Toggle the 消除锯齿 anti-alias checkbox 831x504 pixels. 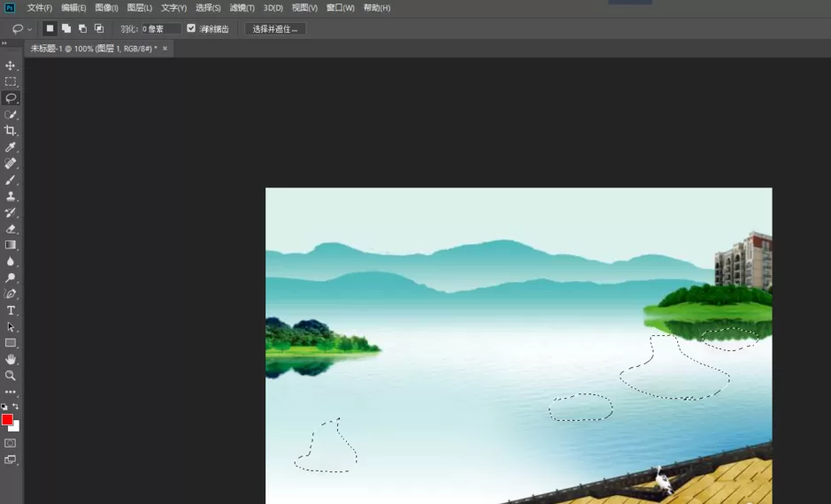(x=191, y=28)
